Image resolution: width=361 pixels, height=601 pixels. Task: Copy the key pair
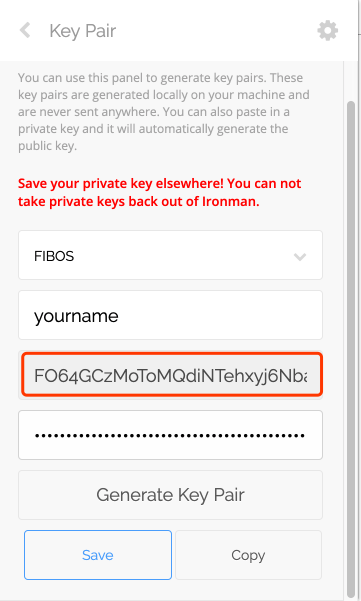coord(248,555)
